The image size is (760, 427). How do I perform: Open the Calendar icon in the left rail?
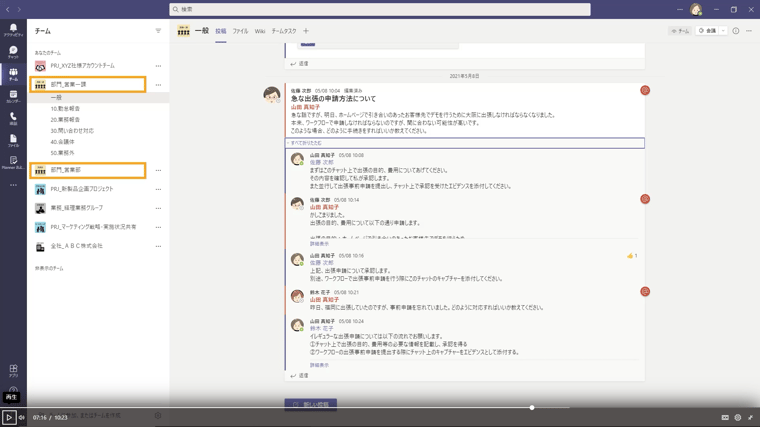click(x=13, y=96)
